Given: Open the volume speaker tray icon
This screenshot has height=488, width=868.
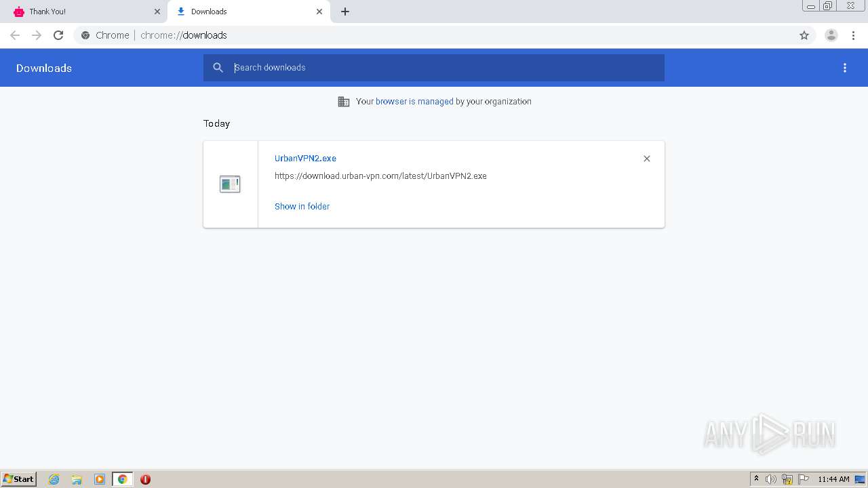Looking at the screenshot, I should click(x=771, y=479).
